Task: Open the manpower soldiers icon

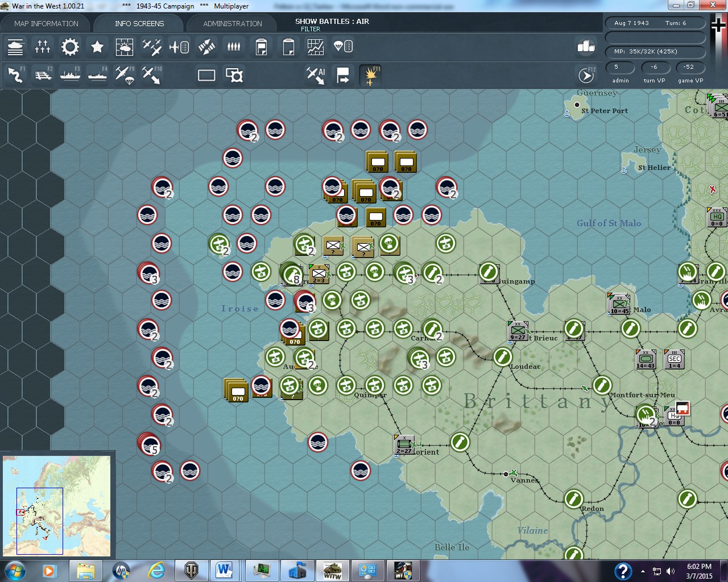Action: (x=234, y=47)
